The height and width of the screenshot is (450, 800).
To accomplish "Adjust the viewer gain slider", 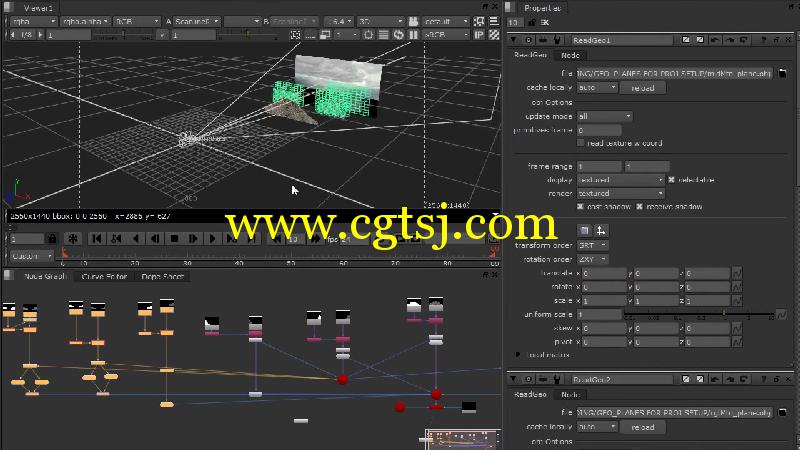I will pos(123,35).
